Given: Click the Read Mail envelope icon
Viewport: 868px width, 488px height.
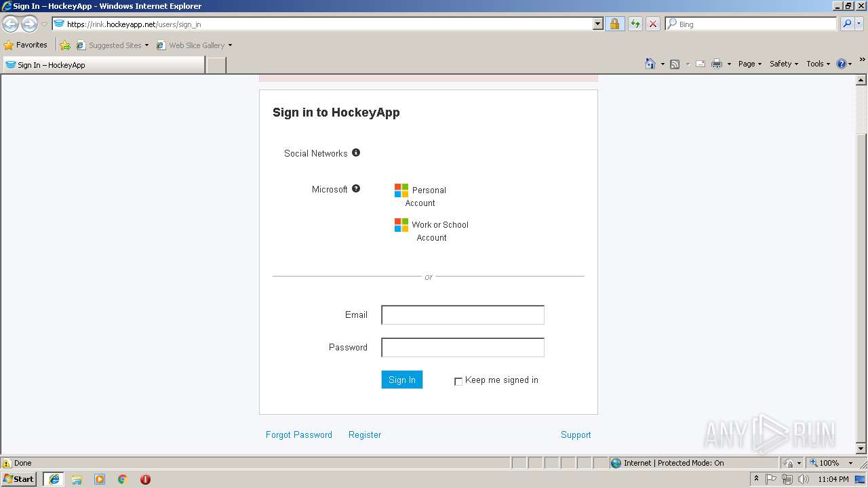Looking at the screenshot, I should coord(701,64).
